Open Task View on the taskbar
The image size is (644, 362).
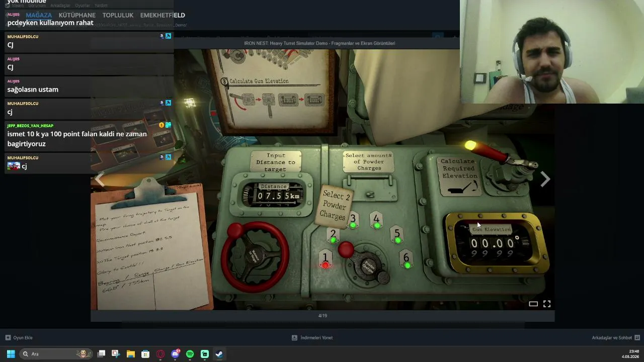point(101,354)
